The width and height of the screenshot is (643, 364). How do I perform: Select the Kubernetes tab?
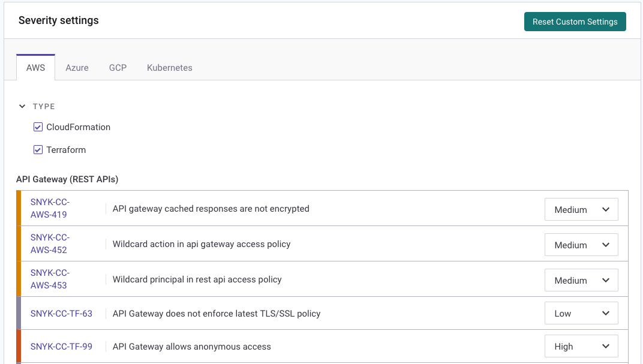(169, 68)
